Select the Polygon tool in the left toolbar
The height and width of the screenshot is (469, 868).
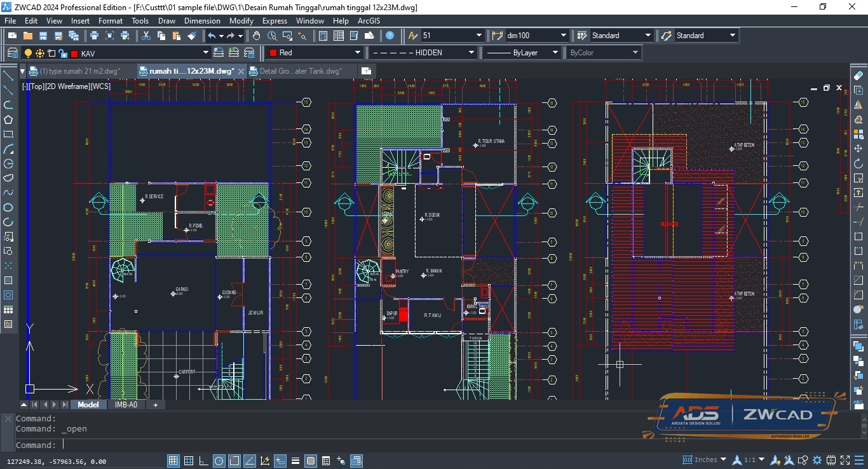(x=8, y=119)
